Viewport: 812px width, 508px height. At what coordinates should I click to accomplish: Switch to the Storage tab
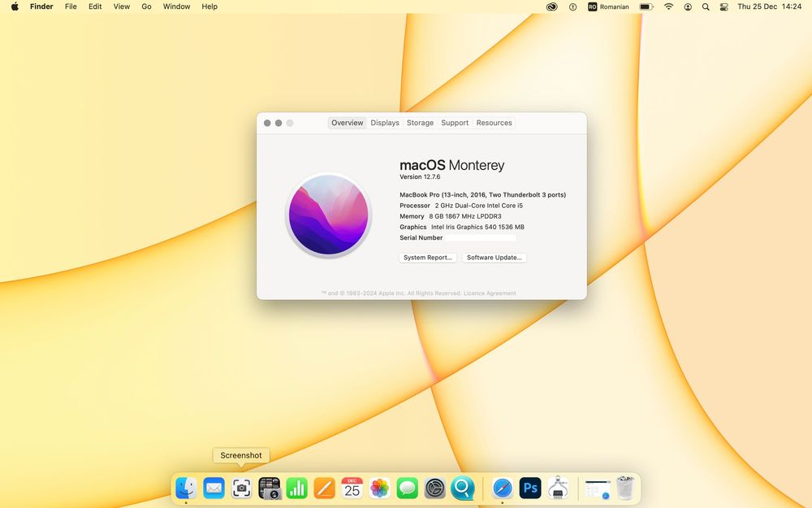tap(420, 123)
